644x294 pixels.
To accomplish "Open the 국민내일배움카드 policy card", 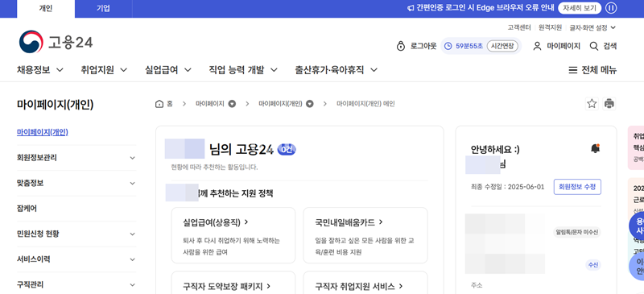I will [365, 235].
